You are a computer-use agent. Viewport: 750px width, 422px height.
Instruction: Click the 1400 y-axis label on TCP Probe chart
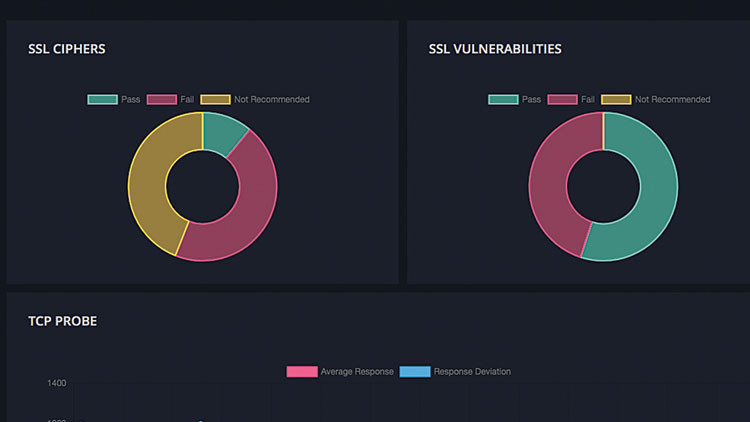coord(55,383)
